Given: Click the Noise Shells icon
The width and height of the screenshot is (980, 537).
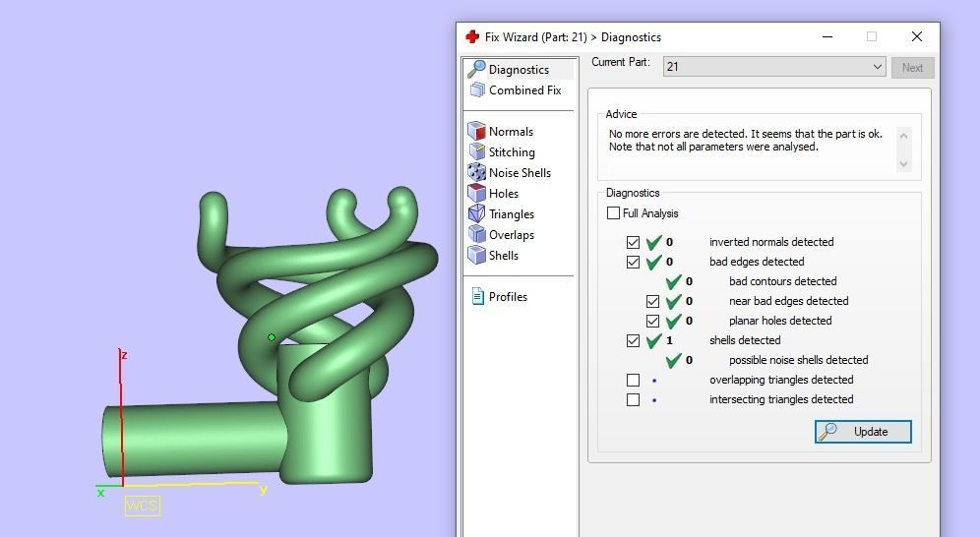Looking at the screenshot, I should (477, 172).
